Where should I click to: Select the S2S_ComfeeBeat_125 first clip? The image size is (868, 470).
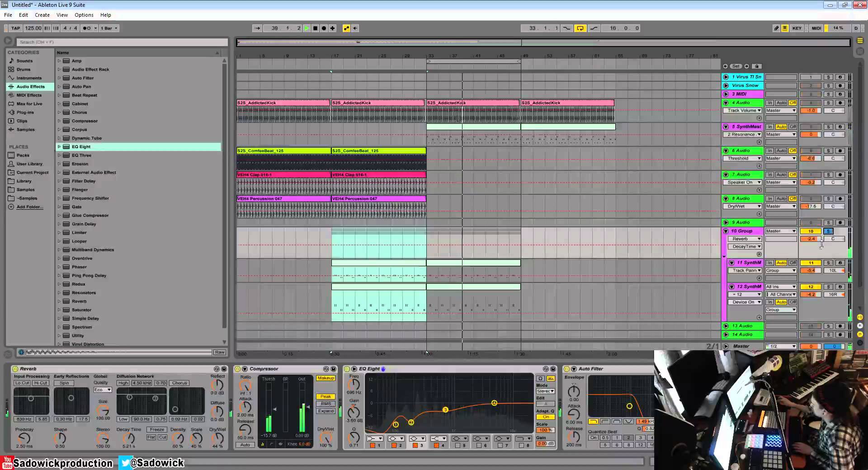(x=283, y=151)
